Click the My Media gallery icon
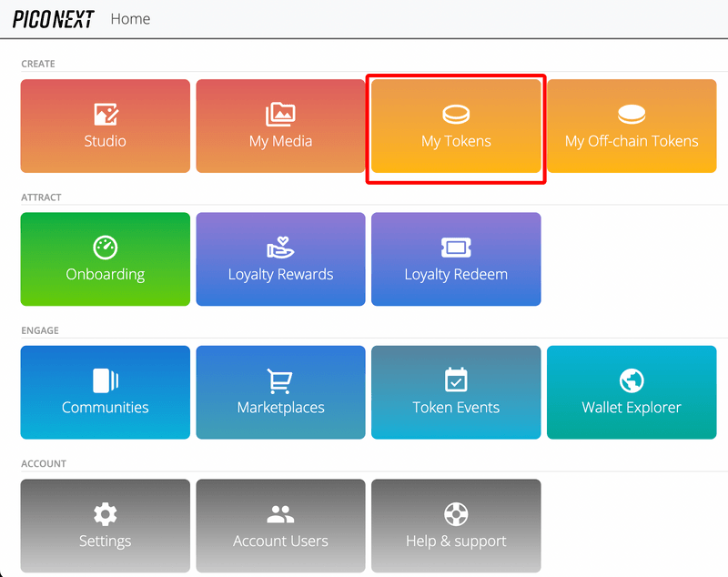The width and height of the screenshot is (728, 577). (280, 115)
